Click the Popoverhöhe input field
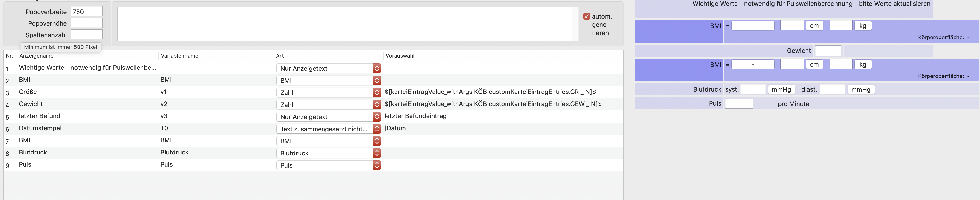This screenshot has height=200, width=980. pos(87,23)
